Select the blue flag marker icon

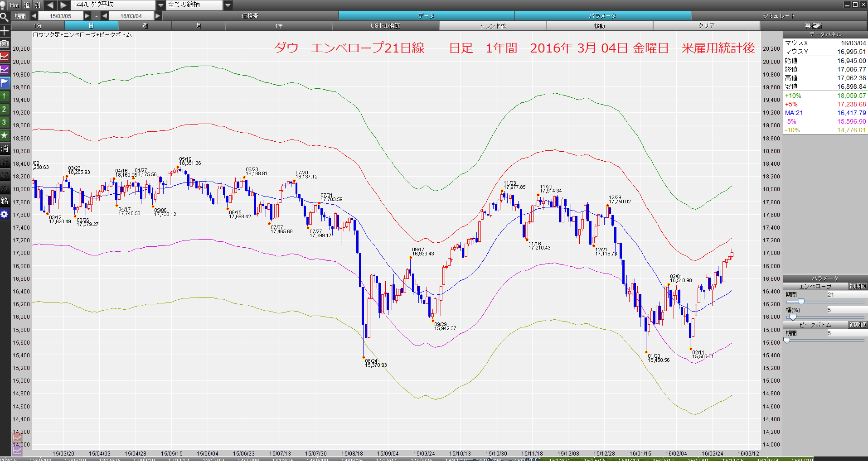click(x=5, y=83)
